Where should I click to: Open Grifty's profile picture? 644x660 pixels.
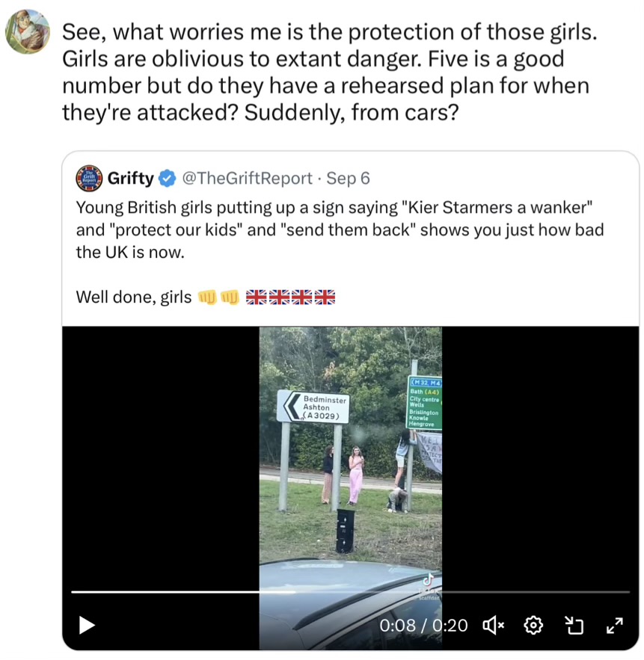point(89,178)
